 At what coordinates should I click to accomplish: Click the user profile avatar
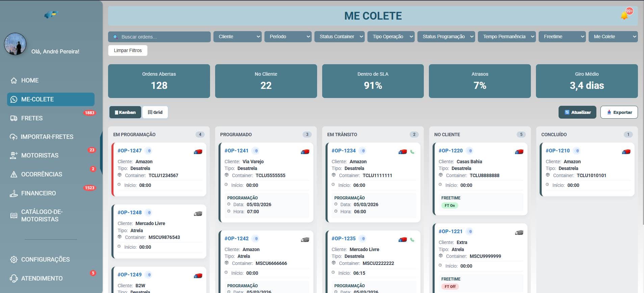point(15,44)
